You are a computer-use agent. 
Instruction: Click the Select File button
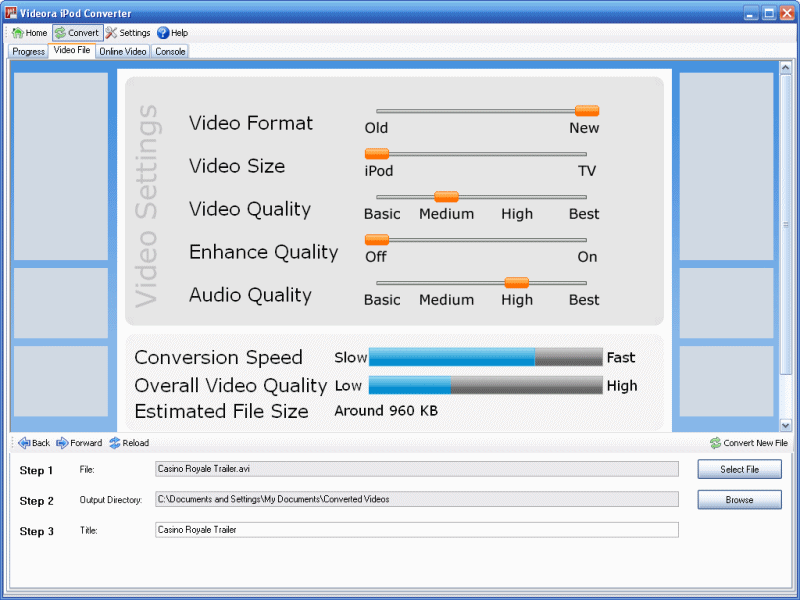(739, 469)
